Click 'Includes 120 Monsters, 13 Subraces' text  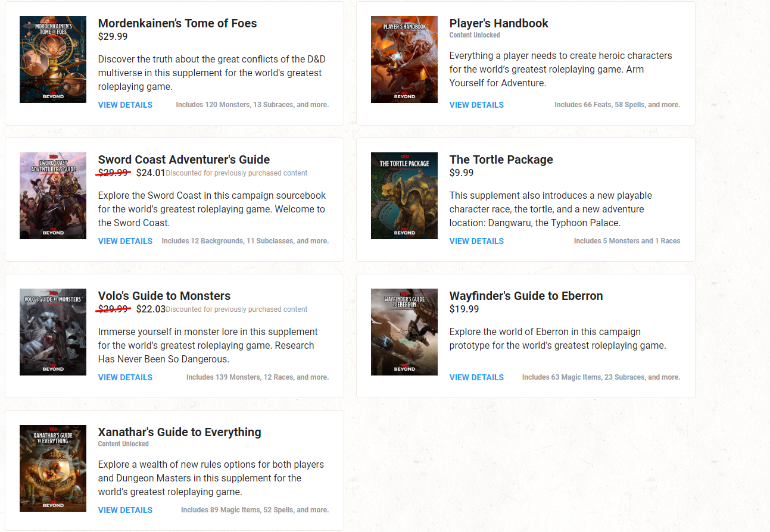click(252, 105)
